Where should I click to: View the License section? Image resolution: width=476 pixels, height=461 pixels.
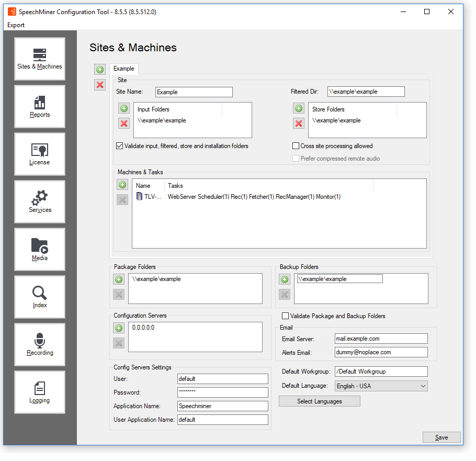39,153
